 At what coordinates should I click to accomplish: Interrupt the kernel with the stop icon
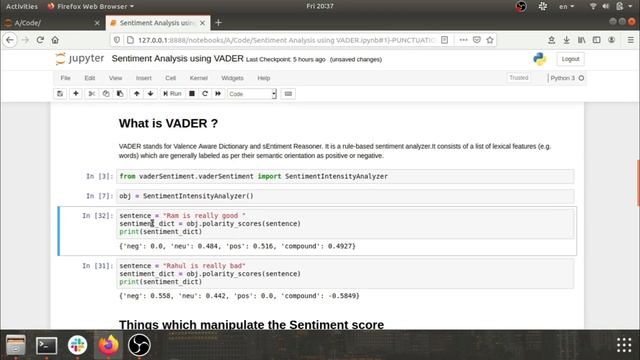(192, 93)
